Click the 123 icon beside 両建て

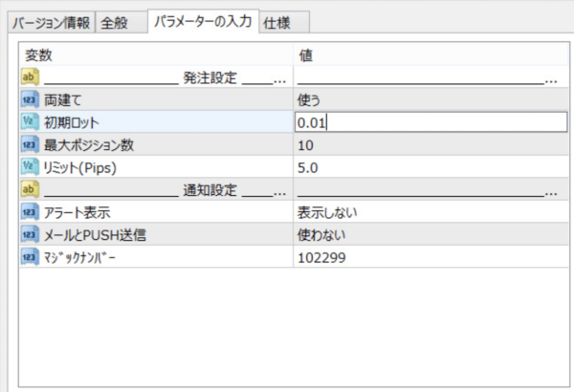pyautogui.click(x=30, y=99)
